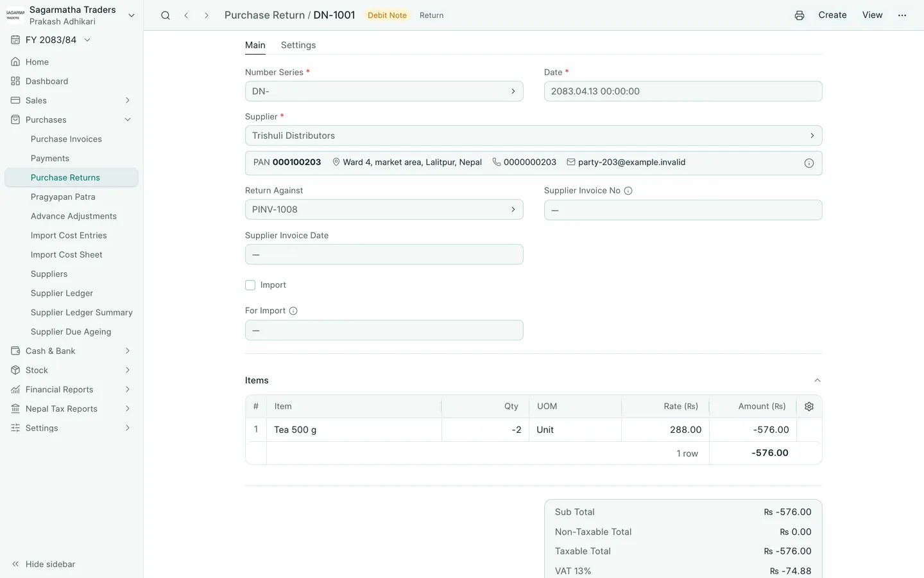Open the three-dot more options menu
Screen dimensions: 924x578
click(x=902, y=15)
